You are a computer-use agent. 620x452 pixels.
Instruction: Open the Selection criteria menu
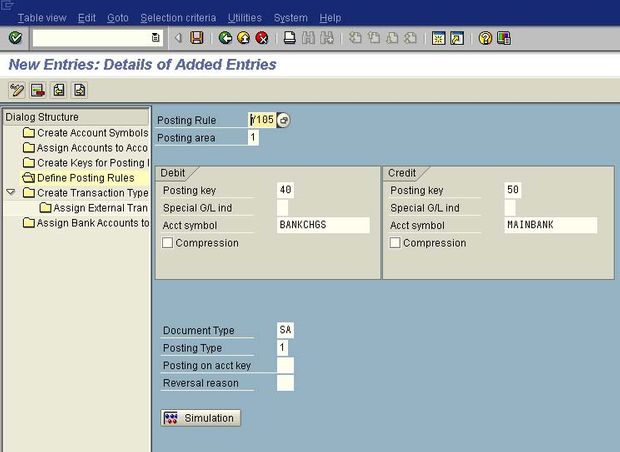(178, 18)
